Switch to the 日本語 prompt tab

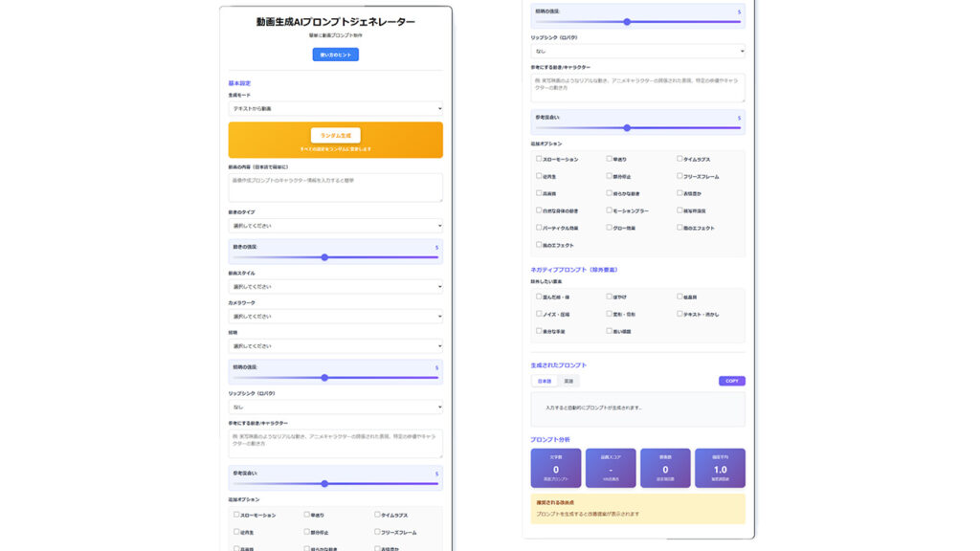click(544, 381)
